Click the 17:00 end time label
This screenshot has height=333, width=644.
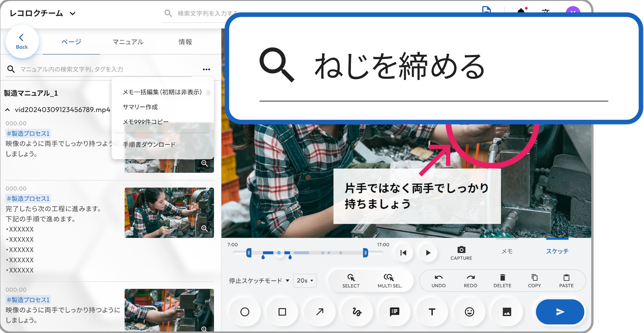click(x=383, y=245)
